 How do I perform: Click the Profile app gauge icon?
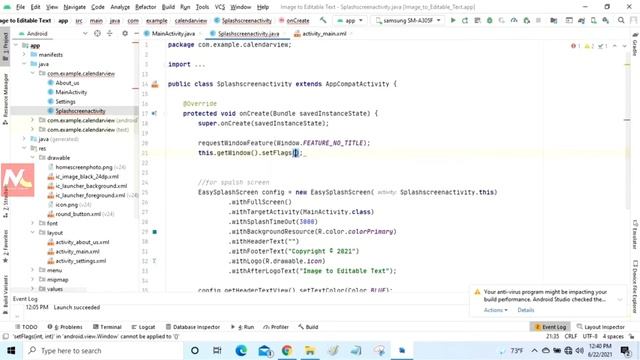514,20
